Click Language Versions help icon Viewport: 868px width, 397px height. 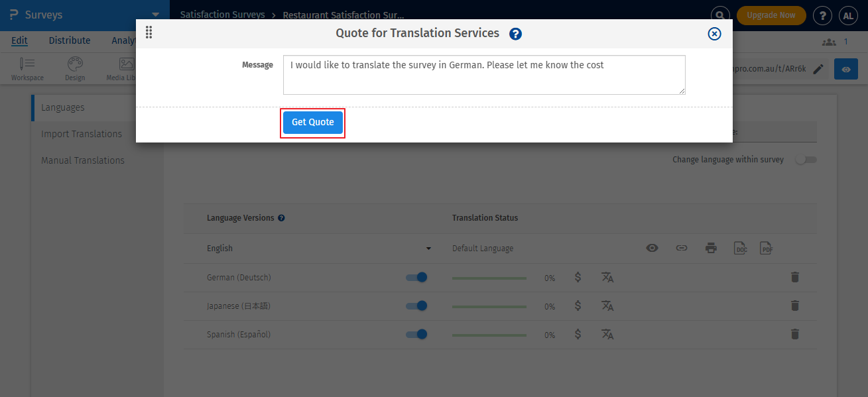pos(281,218)
